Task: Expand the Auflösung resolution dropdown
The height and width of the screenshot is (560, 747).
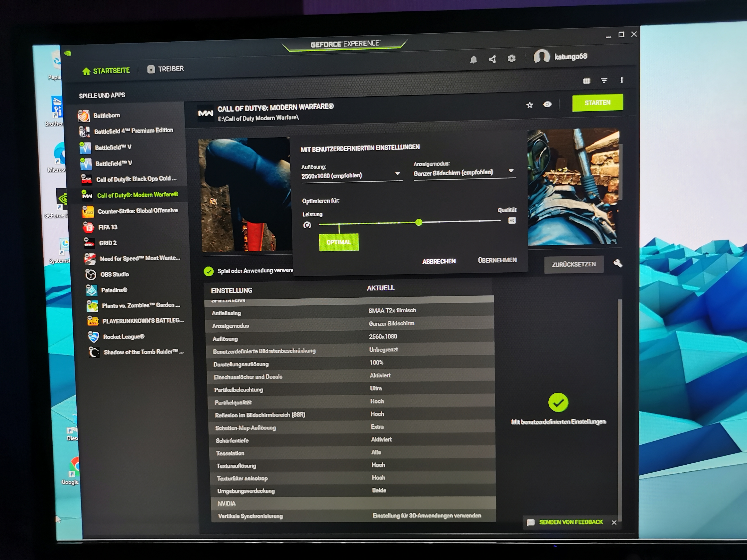Action: pos(397,174)
